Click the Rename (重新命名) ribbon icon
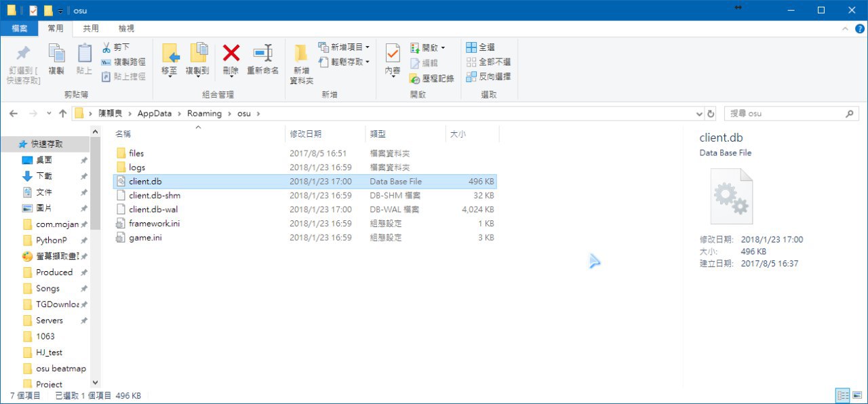The image size is (868, 404). tap(262, 54)
